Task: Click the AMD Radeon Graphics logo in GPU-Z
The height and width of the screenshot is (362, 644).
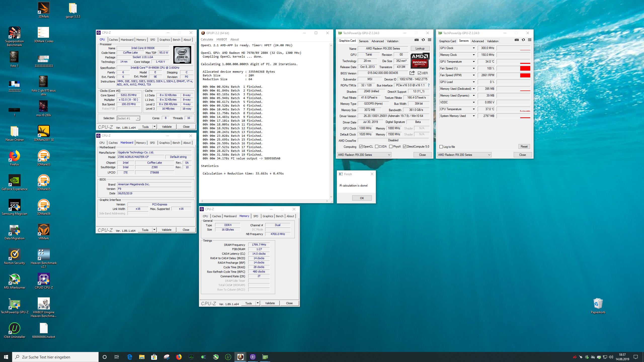Action: [x=420, y=61]
